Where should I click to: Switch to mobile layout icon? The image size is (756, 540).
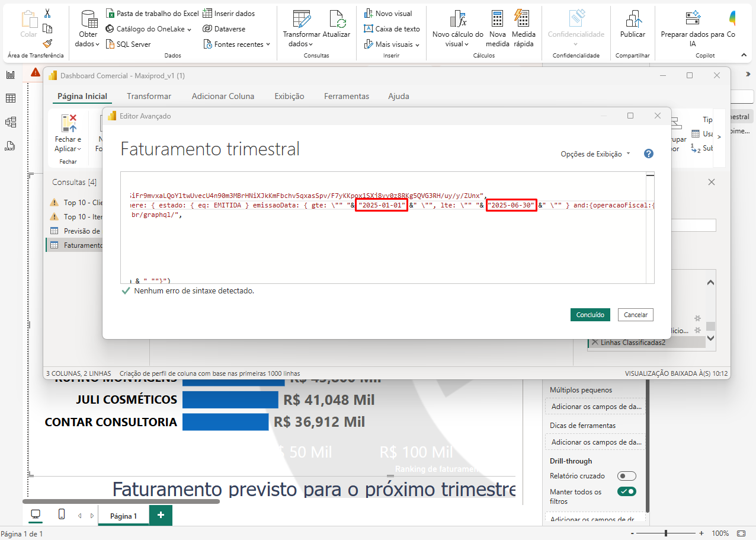pyautogui.click(x=62, y=515)
